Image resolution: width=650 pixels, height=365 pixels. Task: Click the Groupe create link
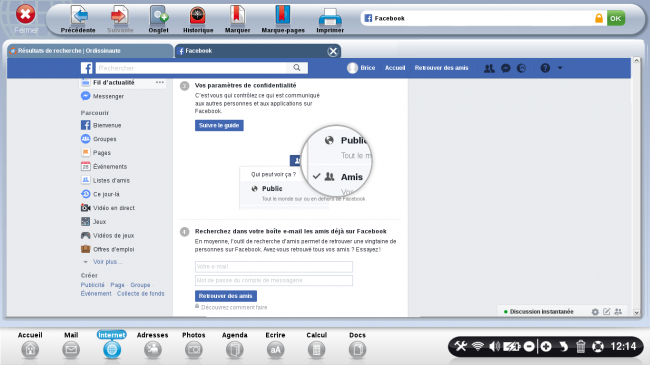pos(140,285)
